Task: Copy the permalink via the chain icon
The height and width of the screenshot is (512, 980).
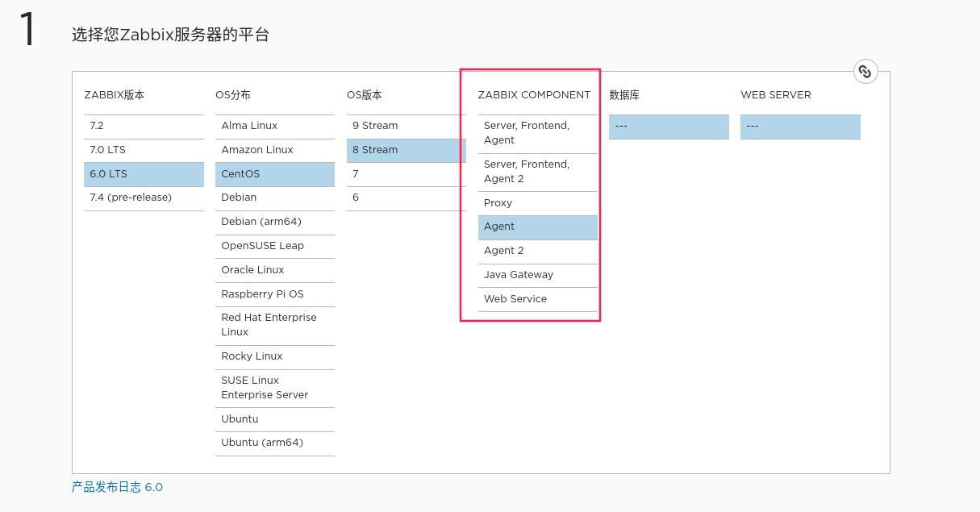Action: tap(865, 72)
